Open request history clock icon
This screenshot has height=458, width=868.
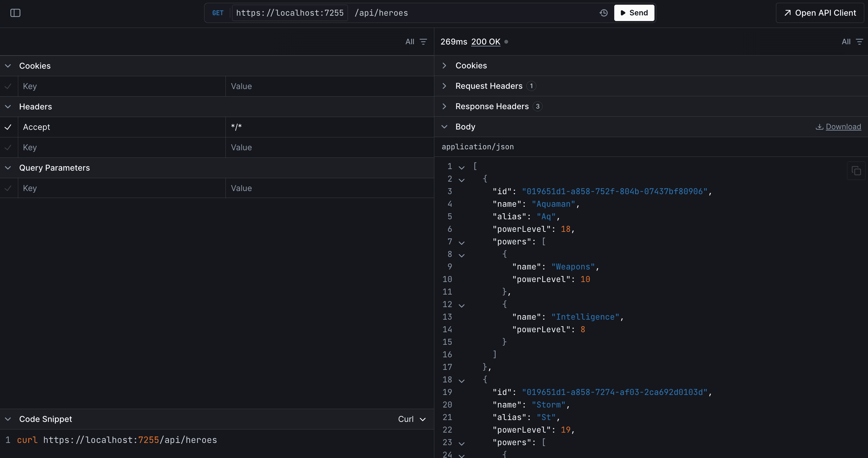(x=604, y=13)
